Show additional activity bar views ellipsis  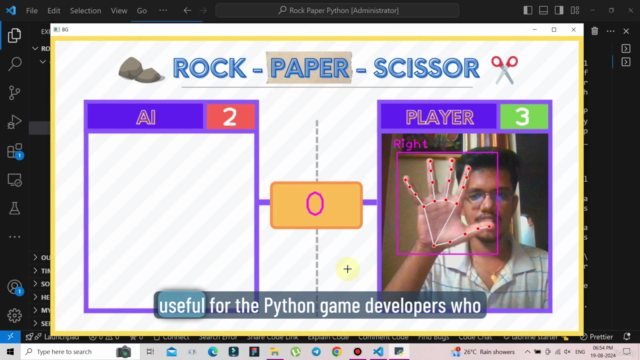tap(14, 237)
